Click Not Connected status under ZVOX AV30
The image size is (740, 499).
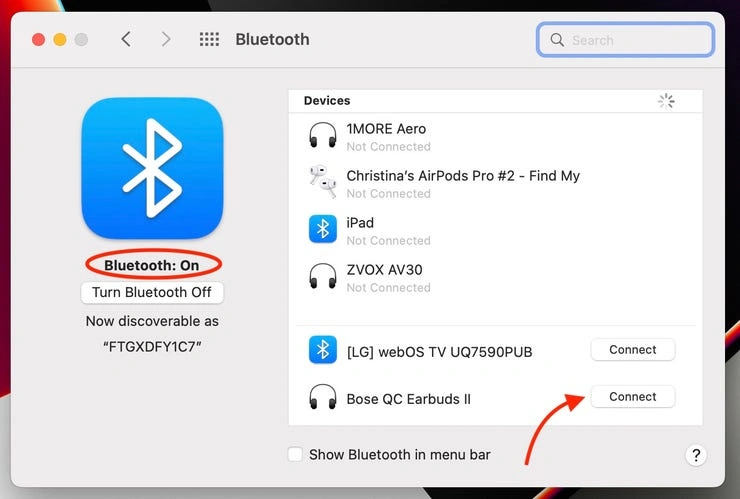[x=388, y=288]
